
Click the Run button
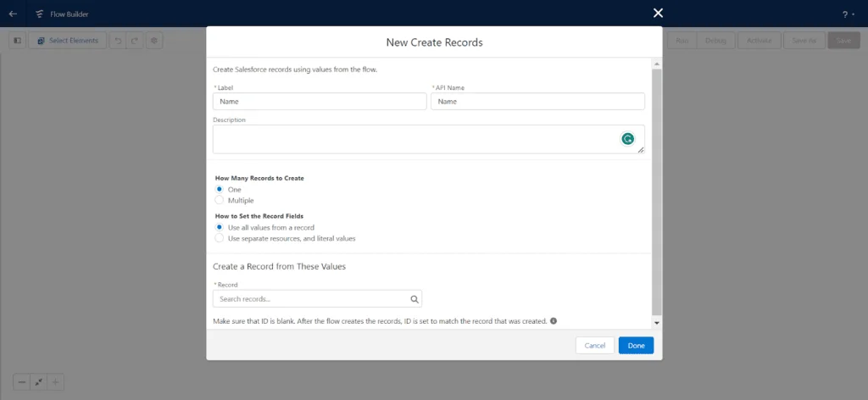point(682,41)
